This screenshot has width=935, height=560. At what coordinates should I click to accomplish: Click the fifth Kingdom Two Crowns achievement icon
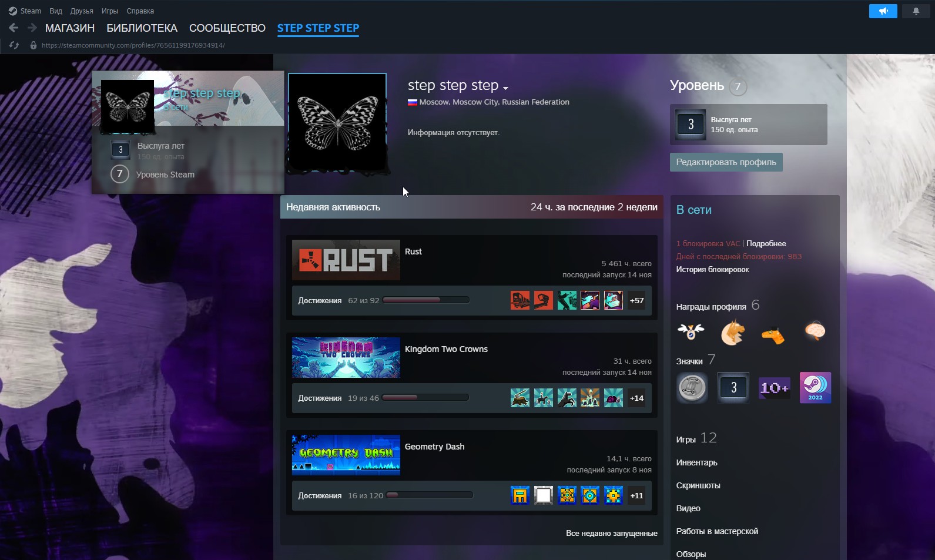click(x=614, y=398)
